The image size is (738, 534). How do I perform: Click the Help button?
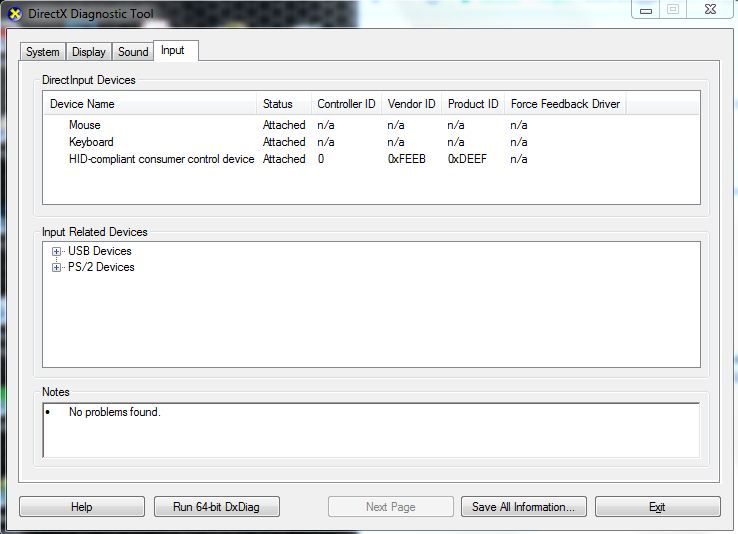coord(82,507)
